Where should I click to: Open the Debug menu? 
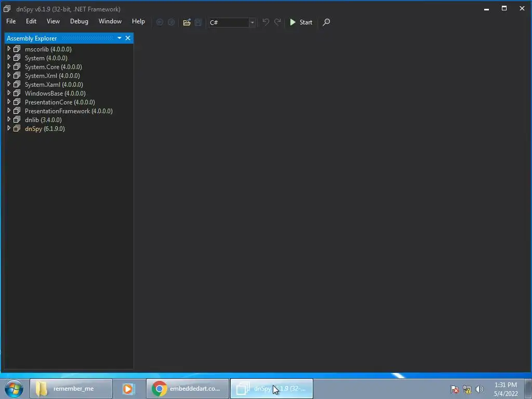(x=79, y=21)
